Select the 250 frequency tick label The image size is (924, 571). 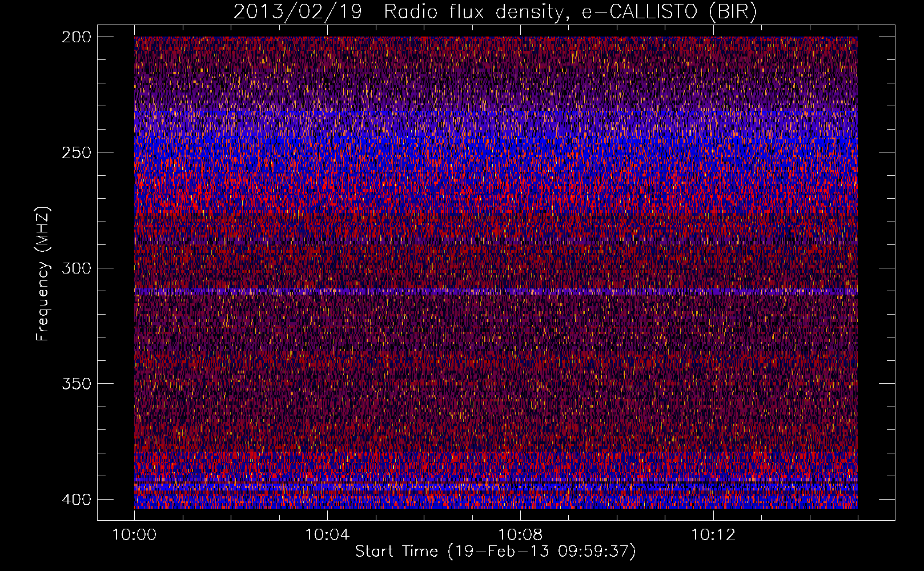[76, 152]
